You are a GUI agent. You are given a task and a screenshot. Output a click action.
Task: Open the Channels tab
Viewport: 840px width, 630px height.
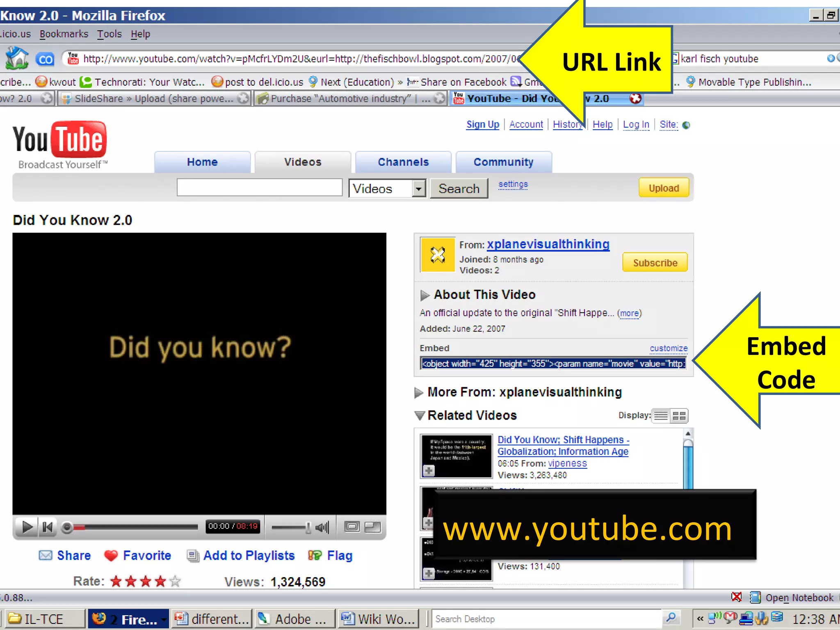(x=403, y=162)
